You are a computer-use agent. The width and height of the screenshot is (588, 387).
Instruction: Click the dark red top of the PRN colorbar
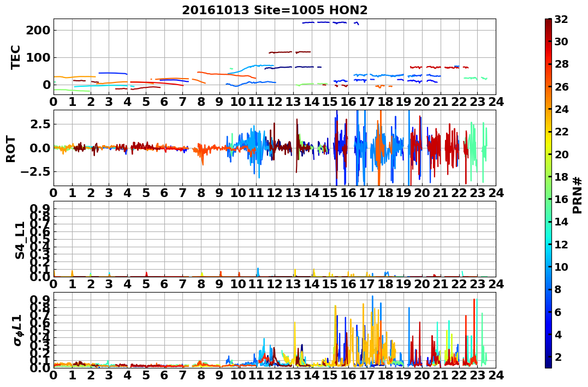[548, 22]
